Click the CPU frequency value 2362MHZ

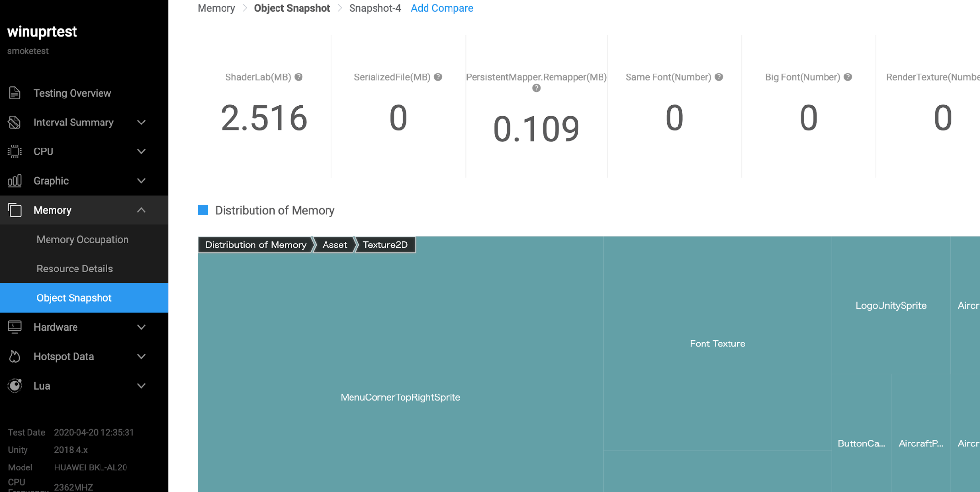tap(74, 487)
